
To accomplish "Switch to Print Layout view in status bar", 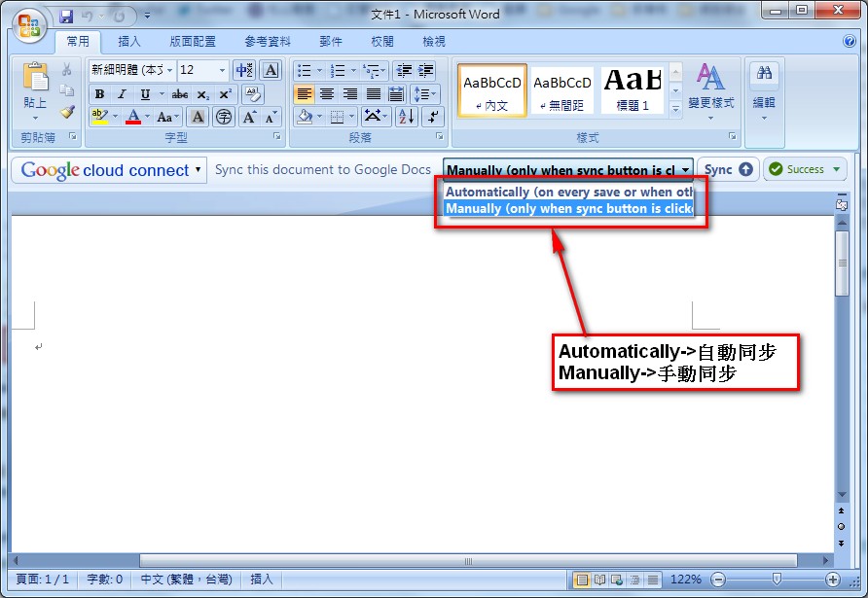I will (x=582, y=580).
